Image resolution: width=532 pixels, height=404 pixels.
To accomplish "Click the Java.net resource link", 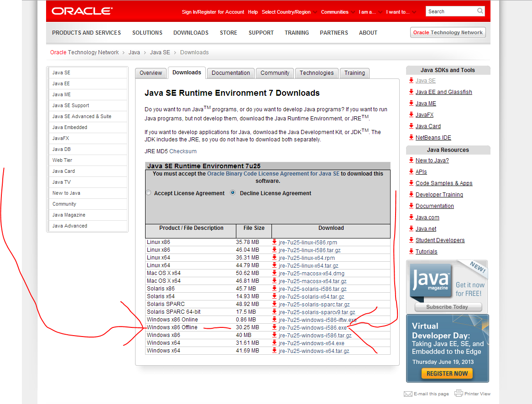I will coord(426,228).
